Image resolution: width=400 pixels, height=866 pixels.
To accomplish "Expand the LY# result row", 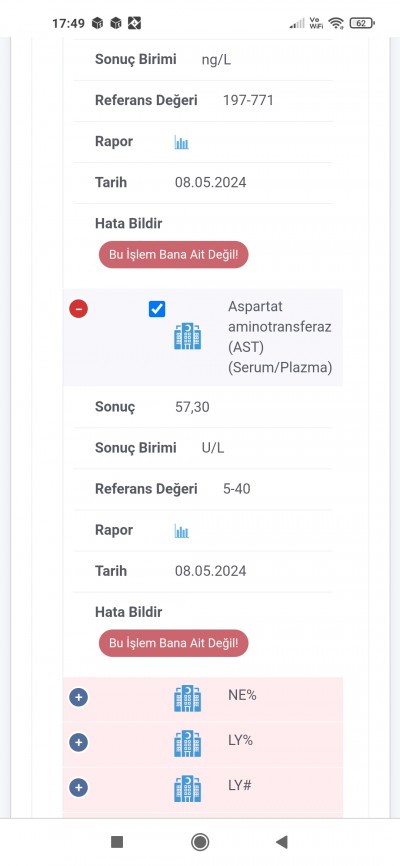I will 78,787.
